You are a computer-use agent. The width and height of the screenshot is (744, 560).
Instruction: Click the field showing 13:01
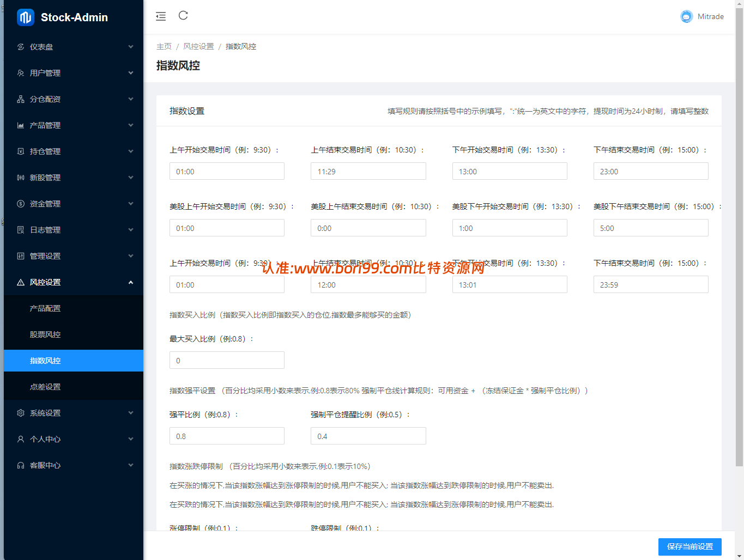pos(510,284)
